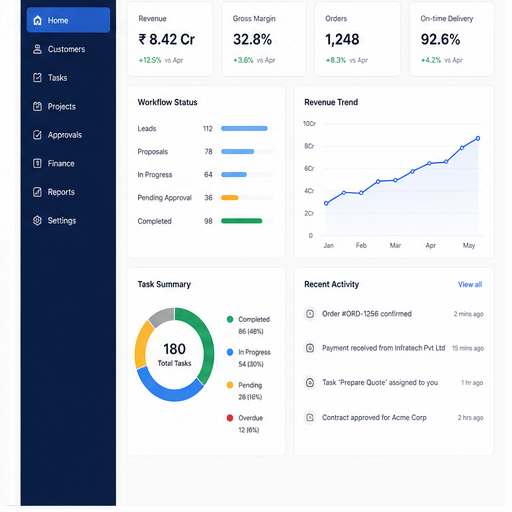Image resolution: width=512 pixels, height=512 pixels.
Task: Click yellow segment of task donut chart
Action: [x=141, y=345]
